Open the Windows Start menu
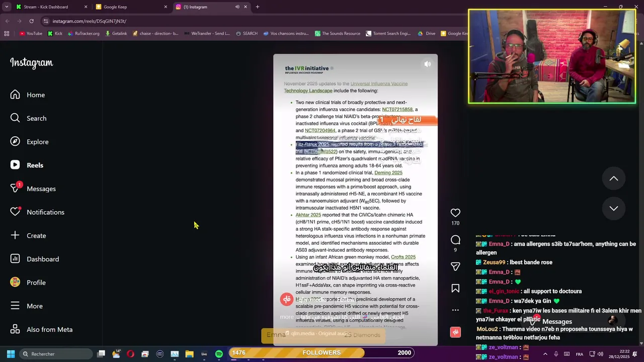The height and width of the screenshot is (362, 644). 11,354
